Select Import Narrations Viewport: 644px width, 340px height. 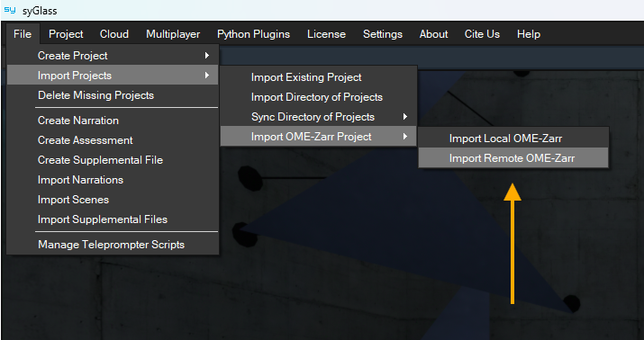[x=113, y=180]
